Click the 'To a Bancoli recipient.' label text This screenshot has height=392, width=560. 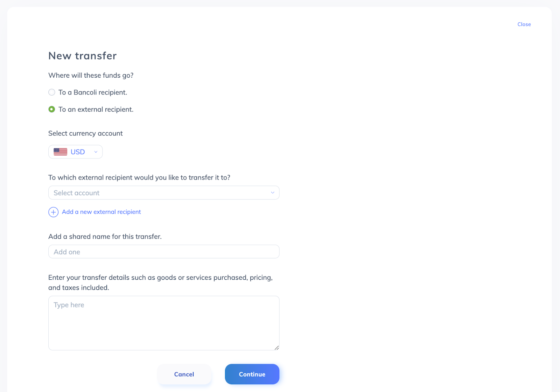pos(93,92)
